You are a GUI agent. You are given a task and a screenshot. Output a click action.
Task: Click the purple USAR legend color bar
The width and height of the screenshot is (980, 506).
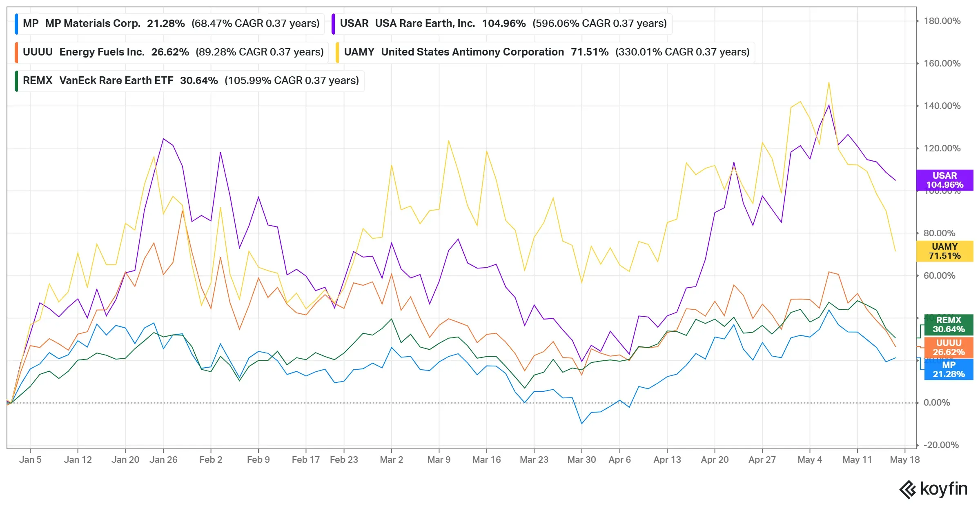333,24
